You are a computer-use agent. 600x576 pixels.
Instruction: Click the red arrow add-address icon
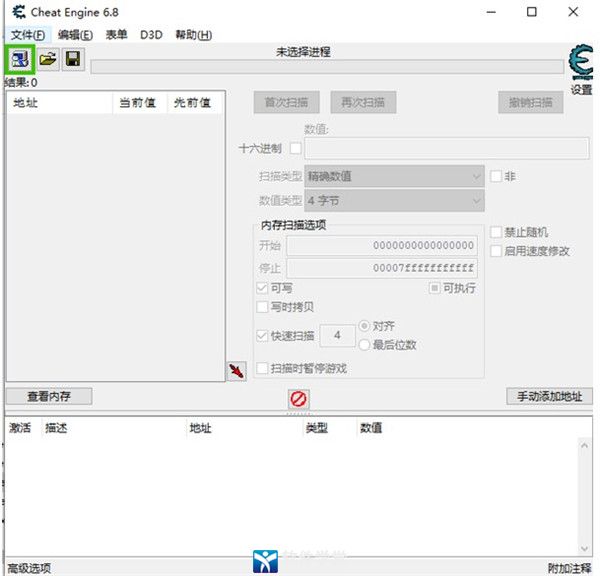pyautogui.click(x=237, y=372)
